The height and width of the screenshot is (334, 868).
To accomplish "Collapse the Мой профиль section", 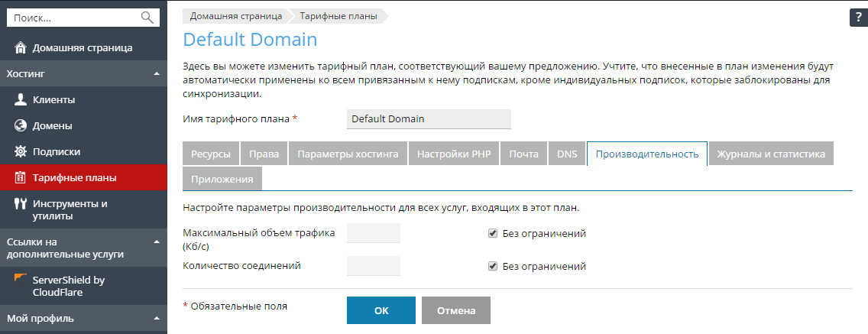I will (x=156, y=318).
